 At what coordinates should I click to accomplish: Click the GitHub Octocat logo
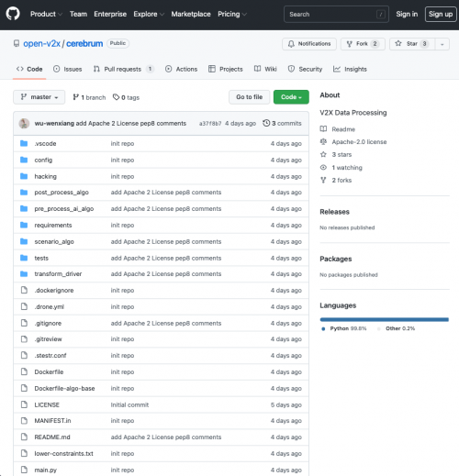click(13, 14)
